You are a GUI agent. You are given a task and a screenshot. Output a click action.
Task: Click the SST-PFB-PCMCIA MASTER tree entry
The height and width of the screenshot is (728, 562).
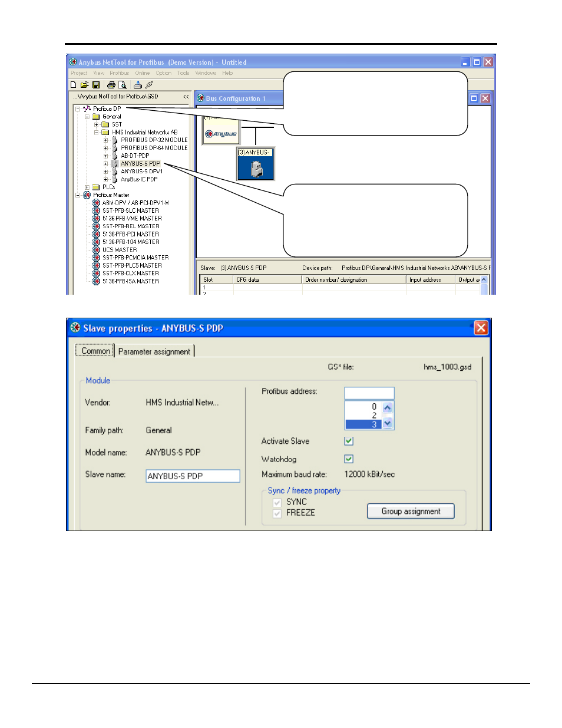pos(135,258)
